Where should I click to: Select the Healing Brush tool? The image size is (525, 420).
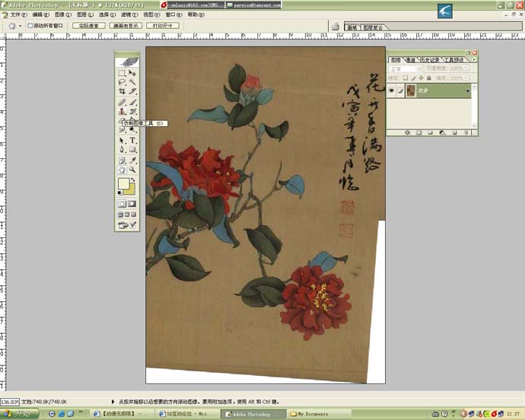click(x=122, y=102)
